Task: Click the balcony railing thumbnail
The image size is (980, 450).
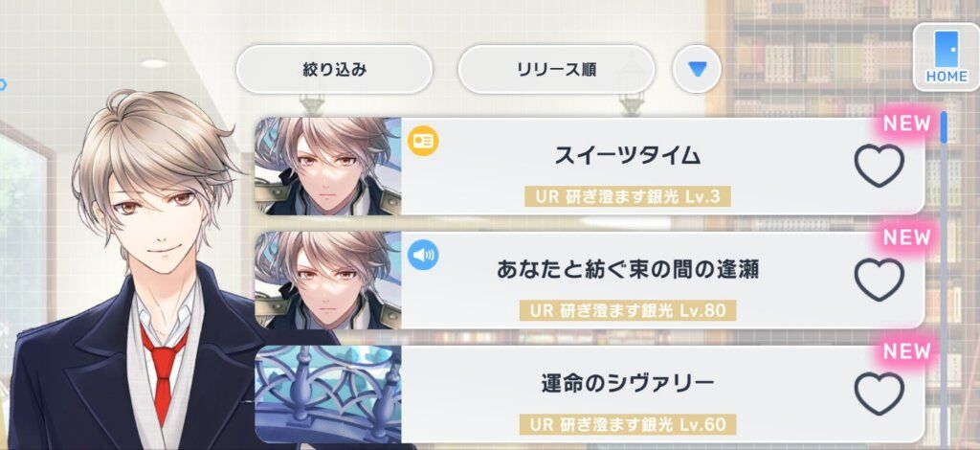Action: coord(328,394)
